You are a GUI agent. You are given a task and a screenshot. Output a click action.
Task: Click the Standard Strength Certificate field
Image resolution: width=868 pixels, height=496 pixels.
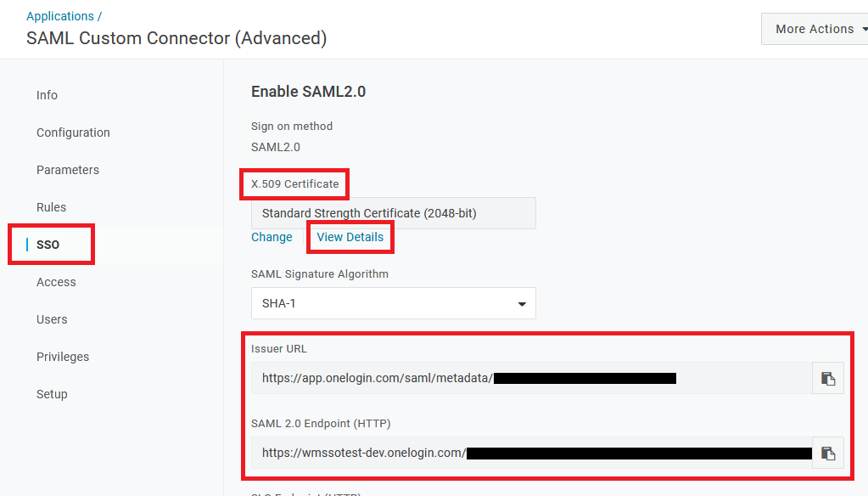393,213
